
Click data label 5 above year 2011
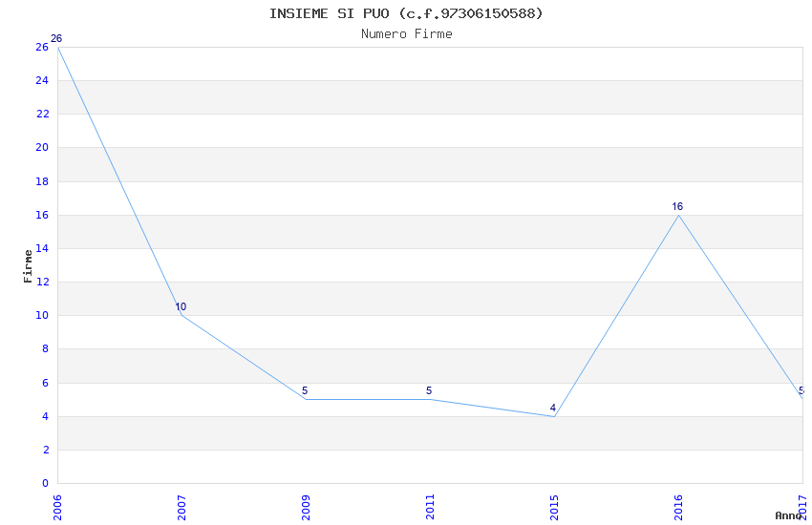pos(429,391)
